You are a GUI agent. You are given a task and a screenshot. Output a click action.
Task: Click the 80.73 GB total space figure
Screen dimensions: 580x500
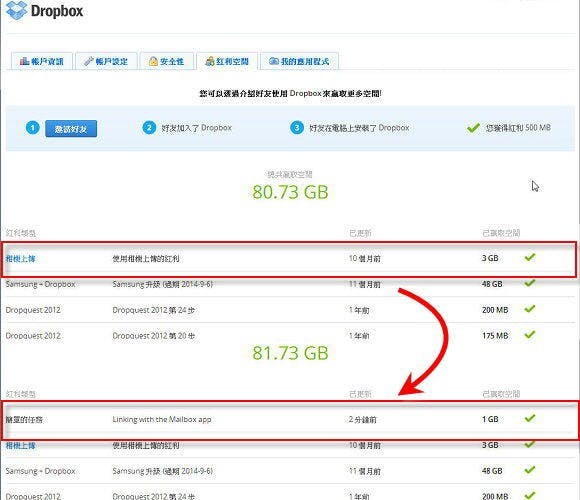pyautogui.click(x=290, y=192)
